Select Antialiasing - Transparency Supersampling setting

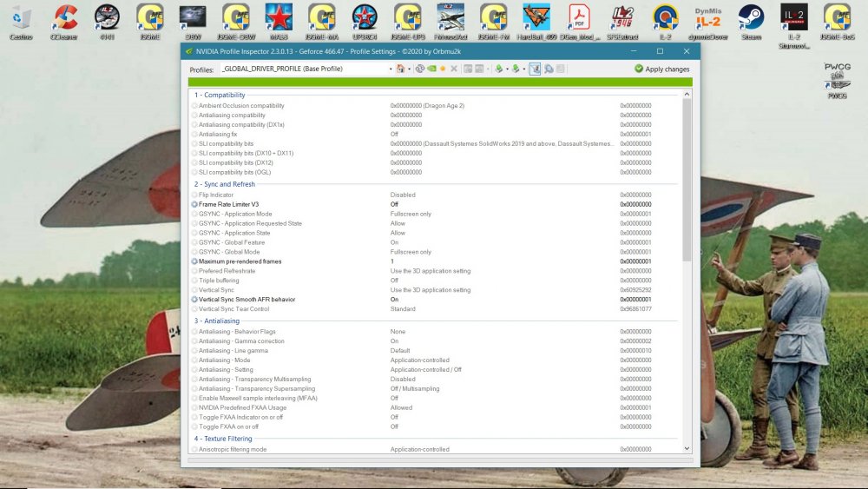(435, 389)
